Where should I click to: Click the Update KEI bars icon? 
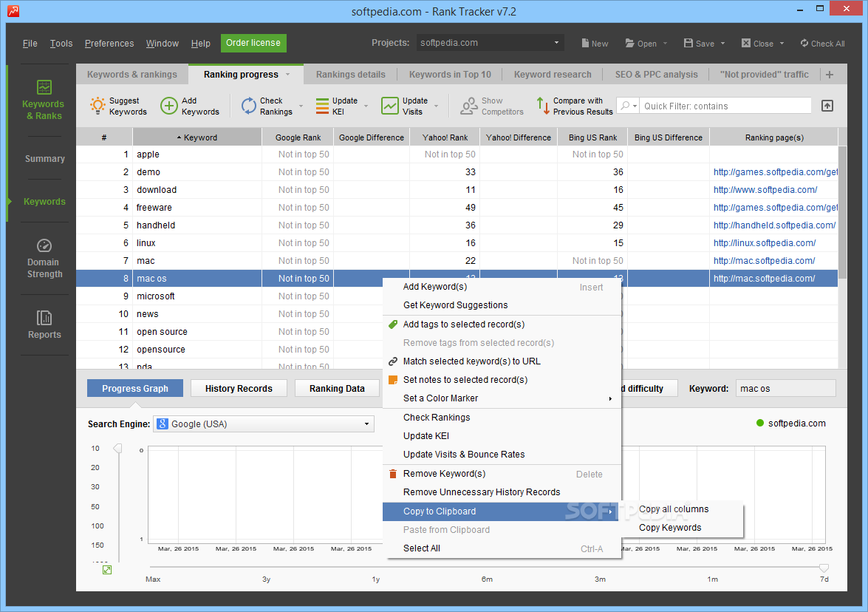(322, 106)
